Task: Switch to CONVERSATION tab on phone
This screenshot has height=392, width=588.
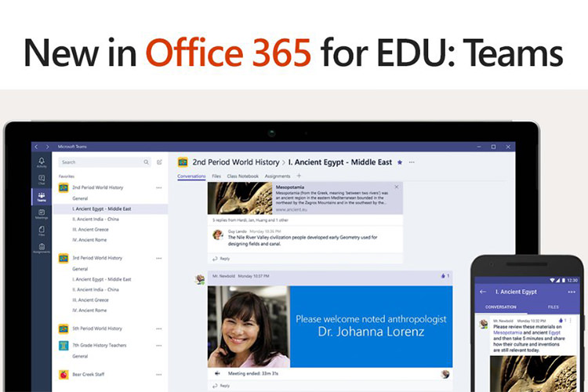Action: (x=501, y=307)
